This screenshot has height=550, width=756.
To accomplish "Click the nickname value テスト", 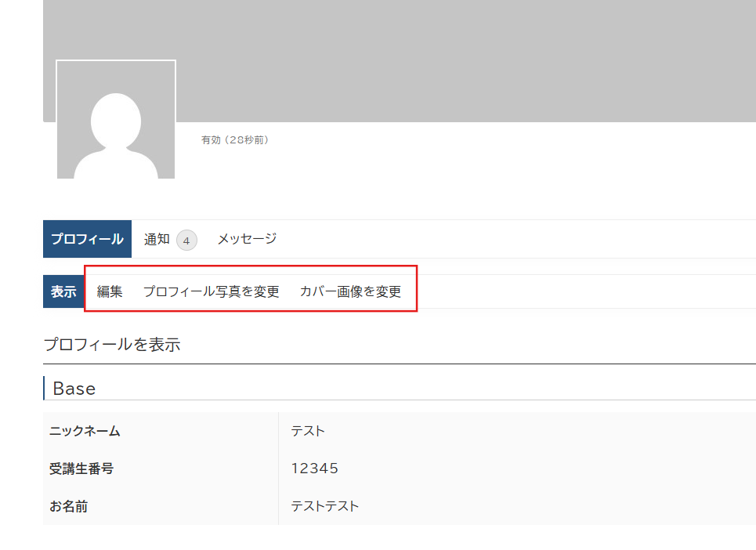I will (308, 430).
